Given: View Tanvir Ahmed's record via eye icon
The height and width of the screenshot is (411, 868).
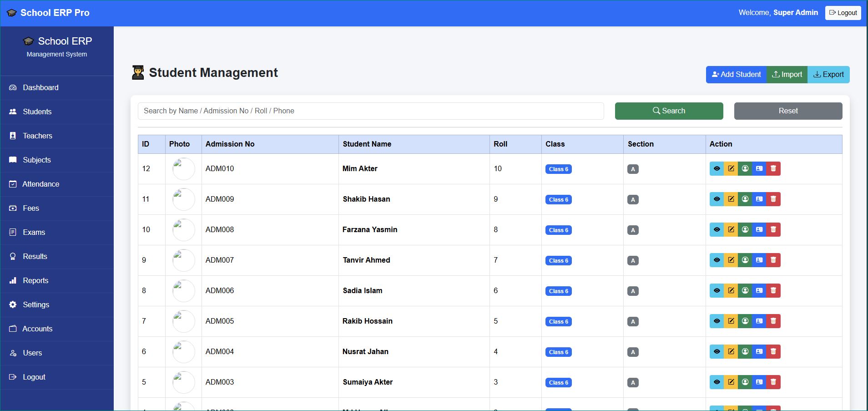Looking at the screenshot, I should (717, 260).
